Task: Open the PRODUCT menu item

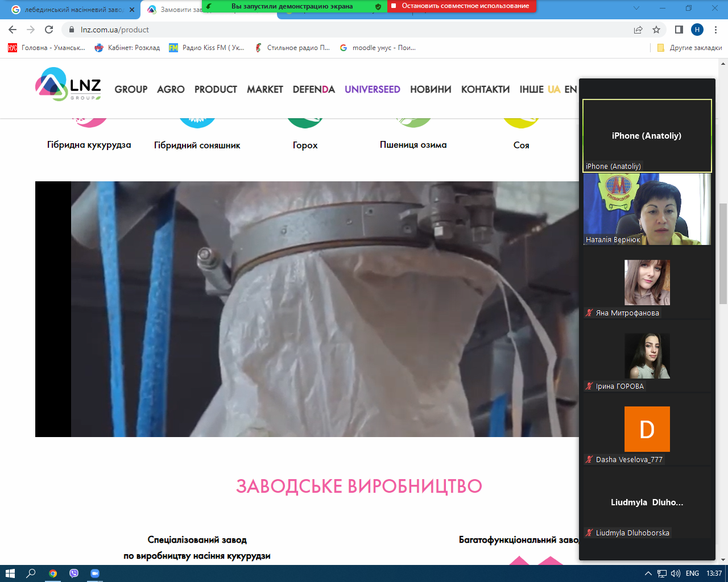Action: (216, 89)
